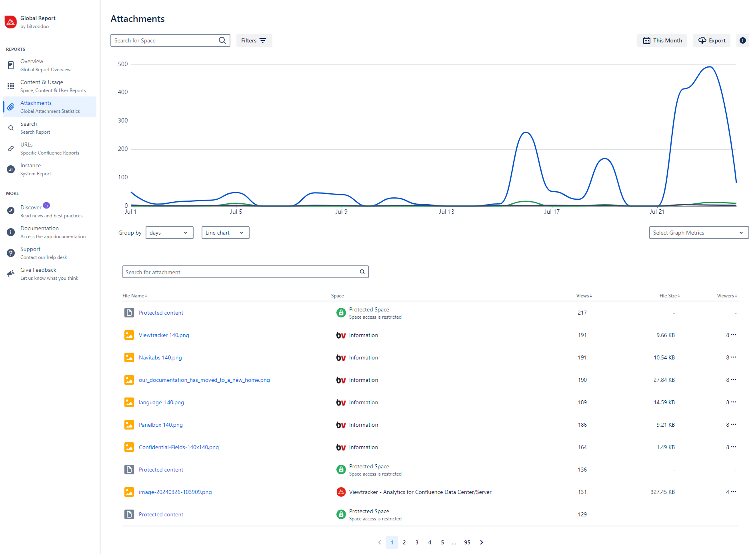Go to next page of results

(x=482, y=542)
